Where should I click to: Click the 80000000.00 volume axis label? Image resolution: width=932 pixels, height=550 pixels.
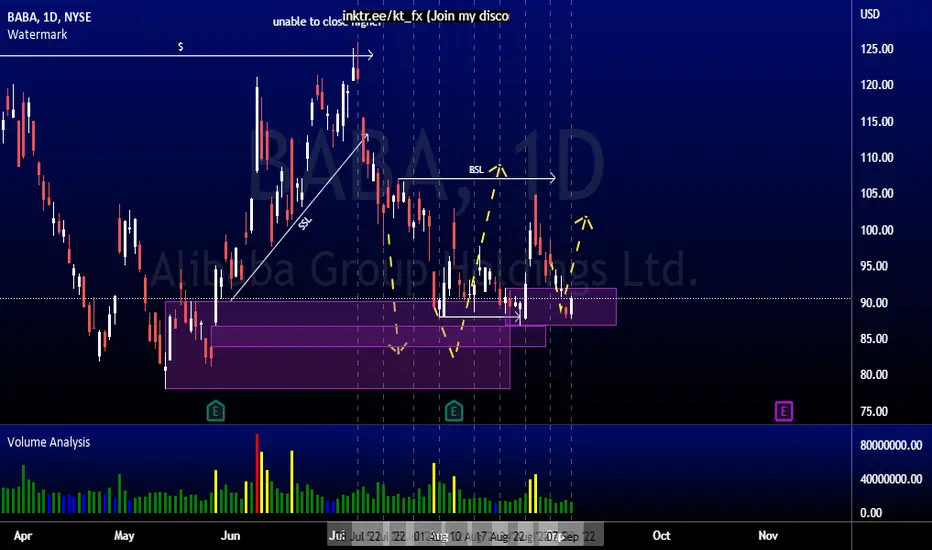[891, 445]
